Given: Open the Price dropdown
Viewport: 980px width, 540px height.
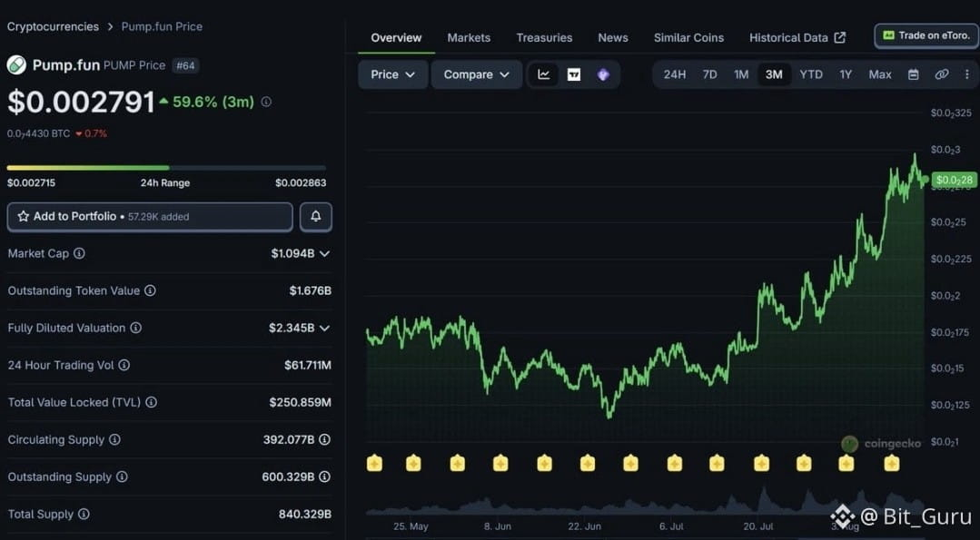Looking at the screenshot, I should coord(393,75).
